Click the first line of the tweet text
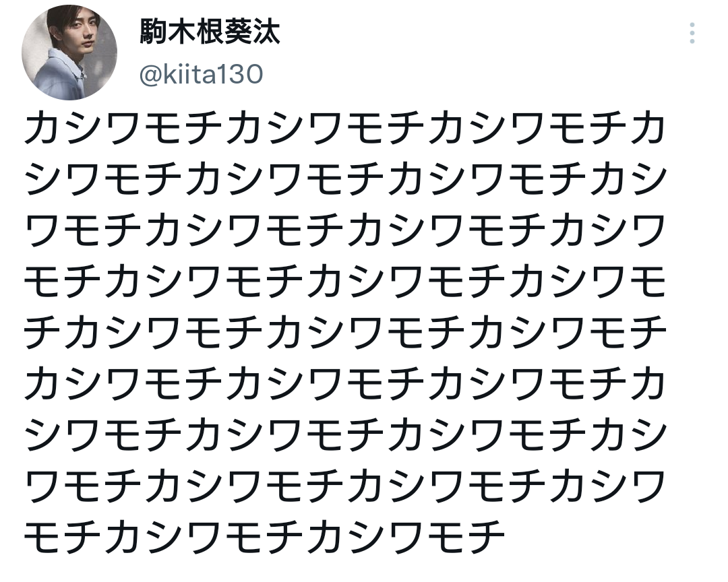The width and height of the screenshot is (728, 582). click(344, 129)
